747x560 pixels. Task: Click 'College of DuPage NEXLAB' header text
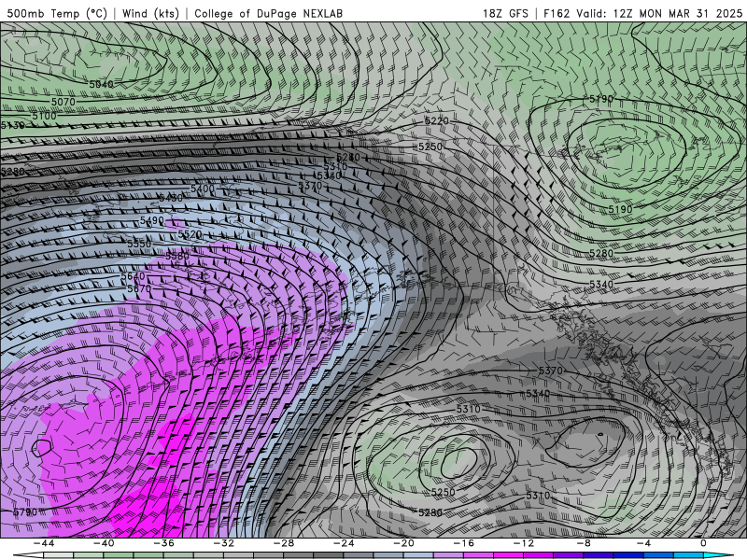[268, 13]
